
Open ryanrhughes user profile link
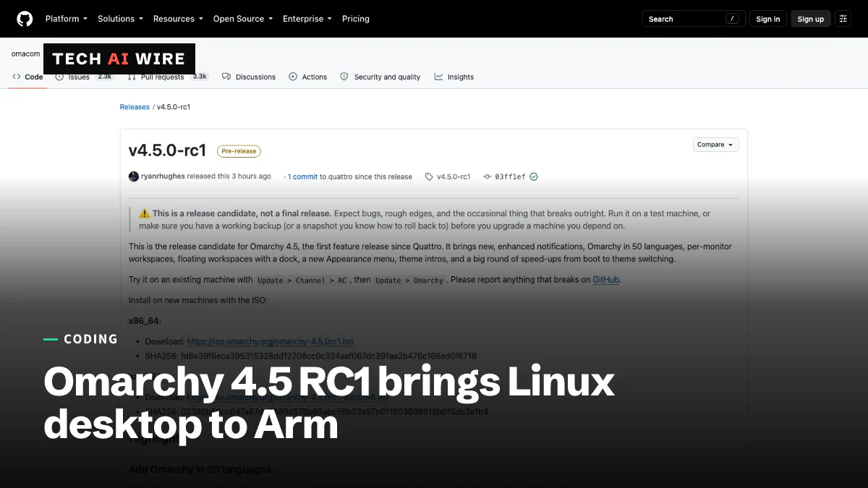click(163, 176)
